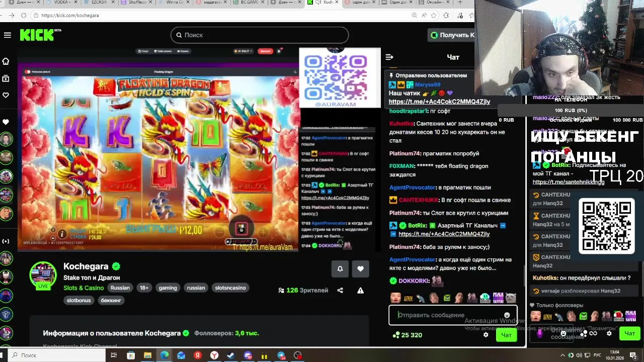Refresh the browser page
This screenshot has height=362, width=644.
pos(24,15)
